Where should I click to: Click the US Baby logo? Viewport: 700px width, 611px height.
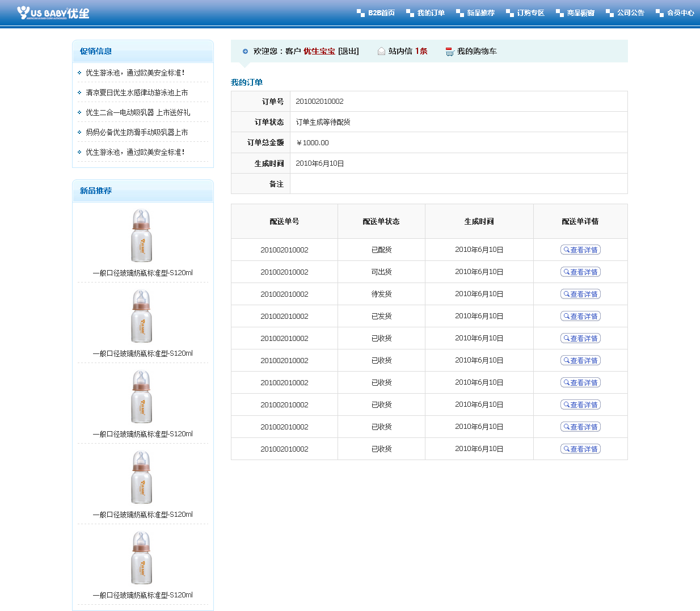(53, 12)
